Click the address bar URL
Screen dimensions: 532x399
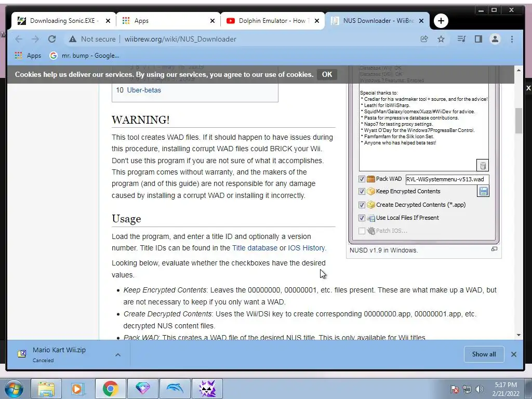pos(180,39)
